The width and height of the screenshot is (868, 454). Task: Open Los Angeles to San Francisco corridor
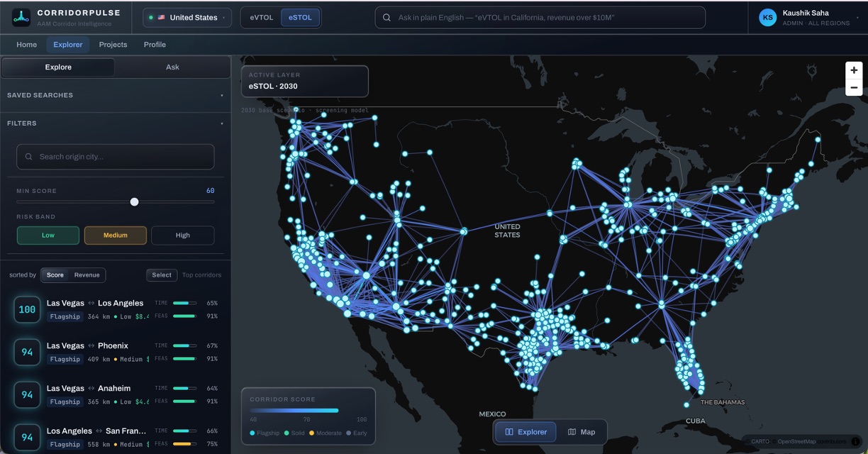tap(115, 437)
